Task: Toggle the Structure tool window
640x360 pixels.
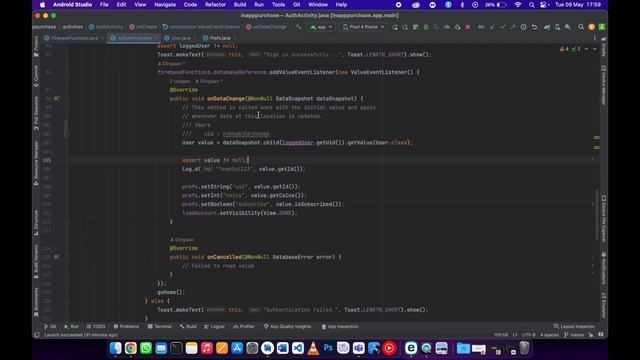Action: [x=36, y=223]
